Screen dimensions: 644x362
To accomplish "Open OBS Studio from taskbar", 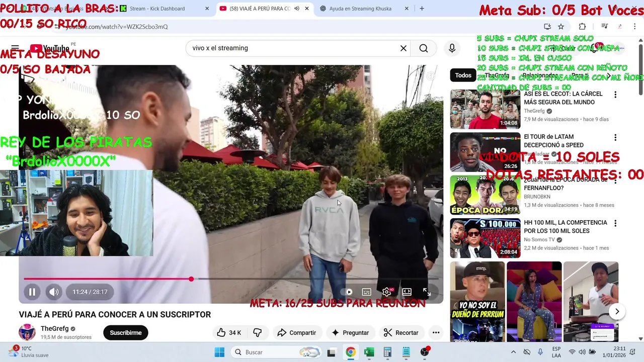I will (425, 352).
